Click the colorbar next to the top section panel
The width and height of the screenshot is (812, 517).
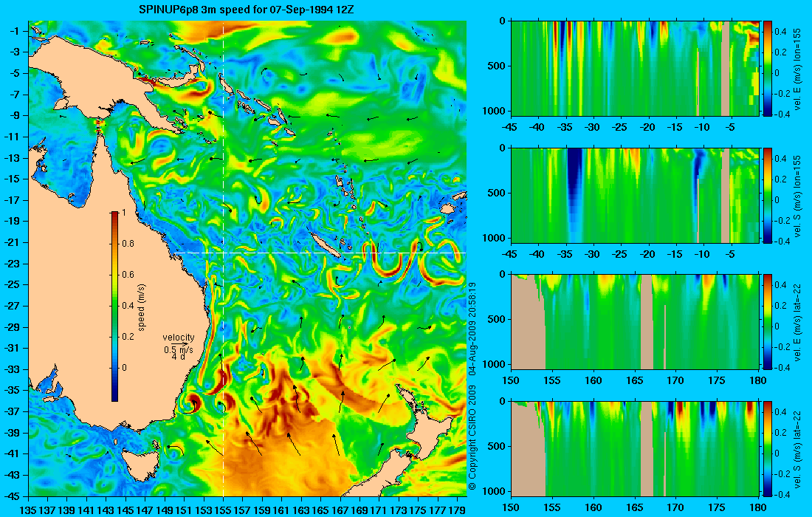pos(768,69)
